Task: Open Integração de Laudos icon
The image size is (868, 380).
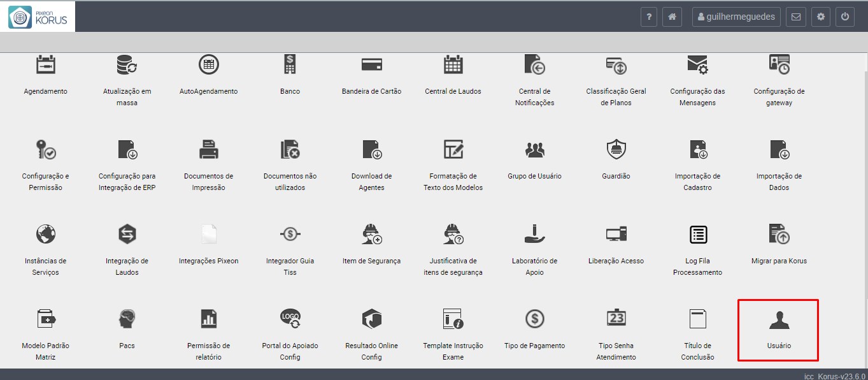Action: 127,234
